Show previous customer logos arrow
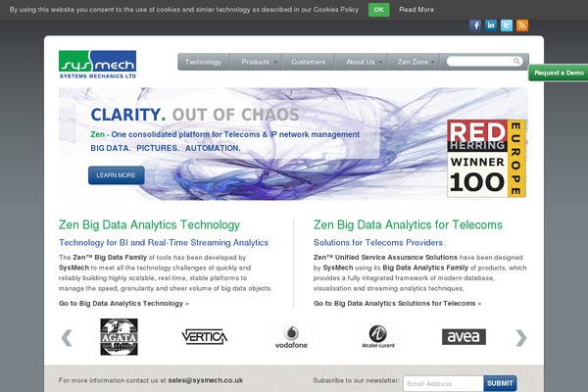Viewport: 588px width, 392px height. (67, 338)
